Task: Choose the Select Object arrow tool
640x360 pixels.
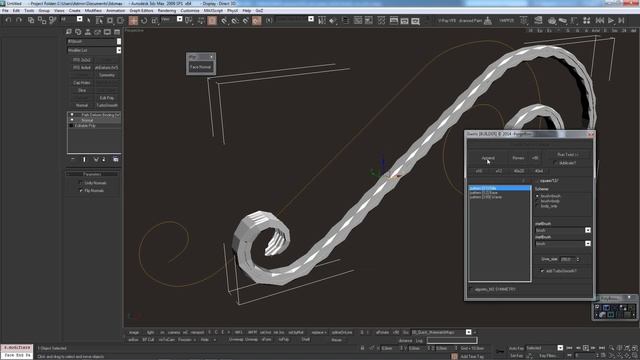Action: (89, 20)
